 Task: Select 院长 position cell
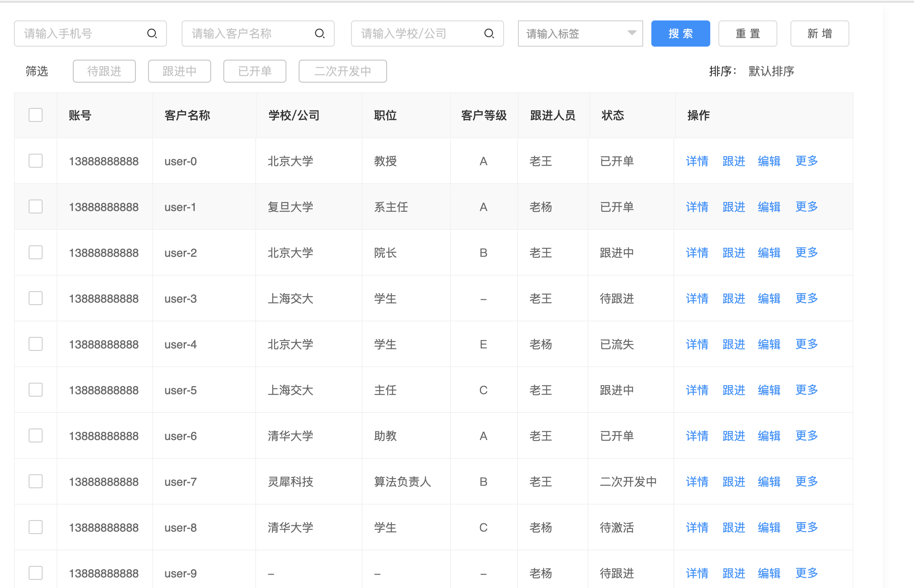coord(385,253)
